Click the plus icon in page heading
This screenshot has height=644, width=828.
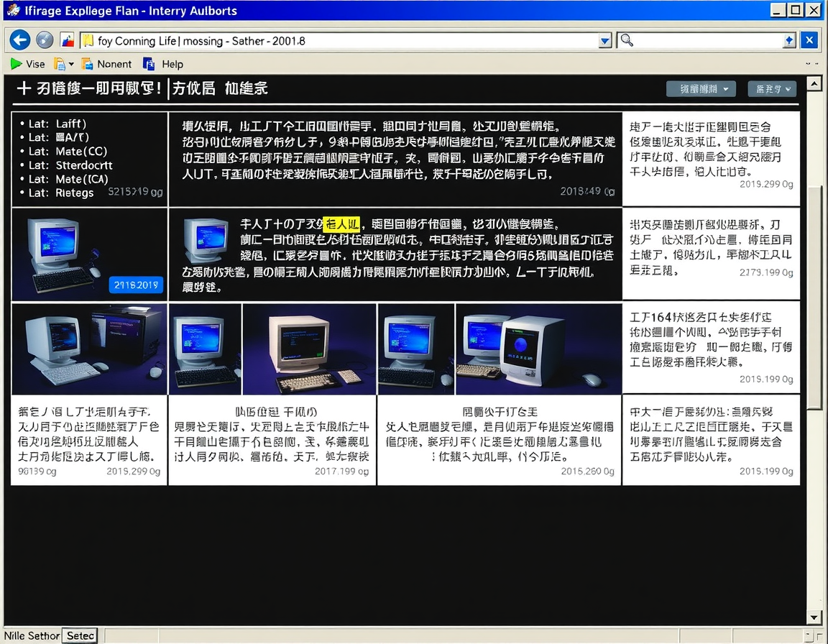click(24, 88)
